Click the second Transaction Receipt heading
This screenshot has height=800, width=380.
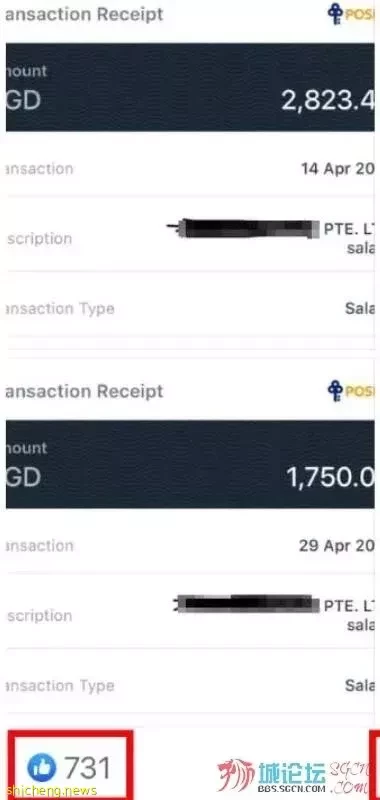[84, 391]
